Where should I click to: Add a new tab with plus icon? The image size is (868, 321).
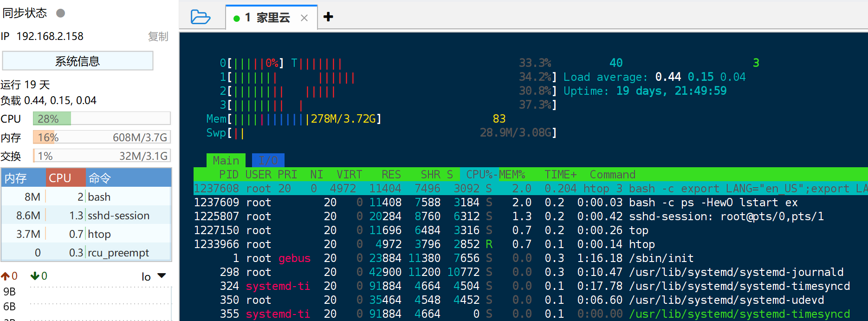click(328, 17)
